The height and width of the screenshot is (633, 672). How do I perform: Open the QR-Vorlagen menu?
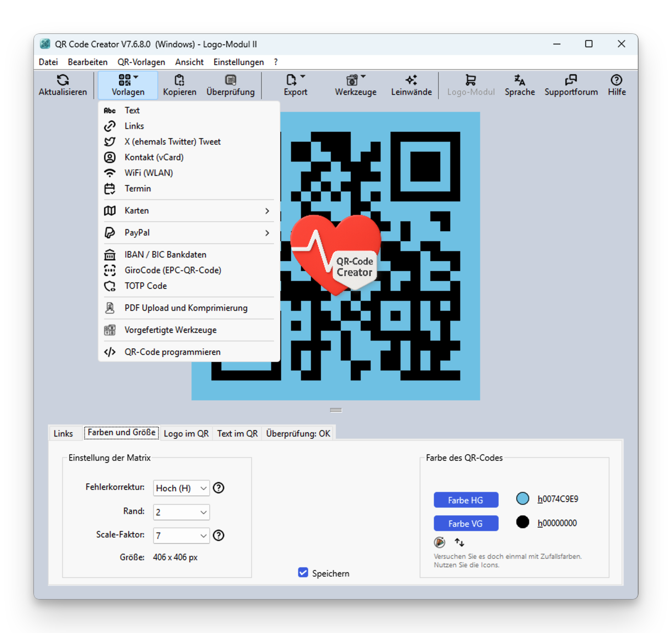(x=141, y=62)
